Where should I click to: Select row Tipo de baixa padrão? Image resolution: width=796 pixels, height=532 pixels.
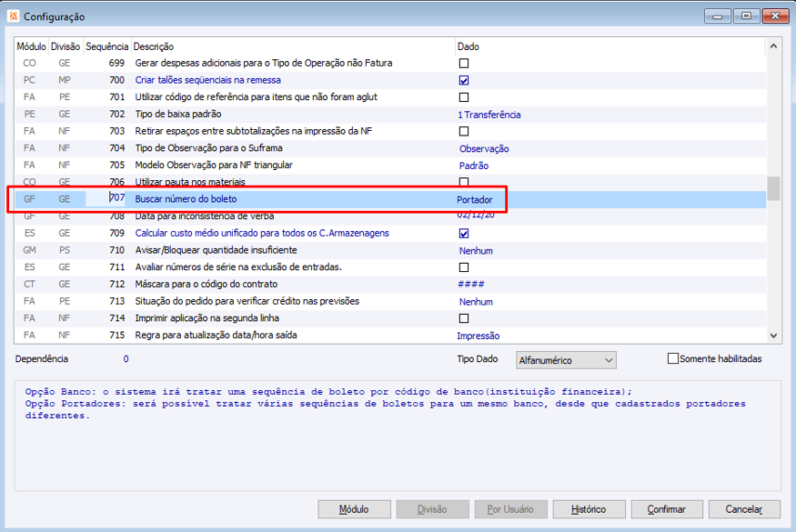[390, 115]
